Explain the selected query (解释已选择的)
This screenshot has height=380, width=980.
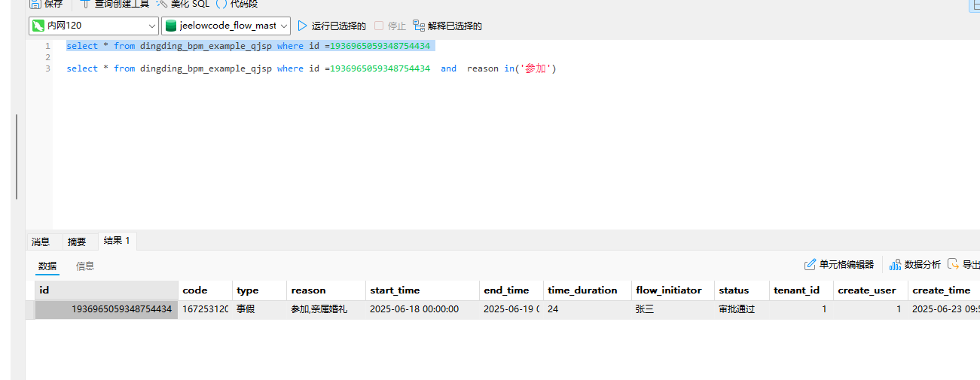pos(447,26)
